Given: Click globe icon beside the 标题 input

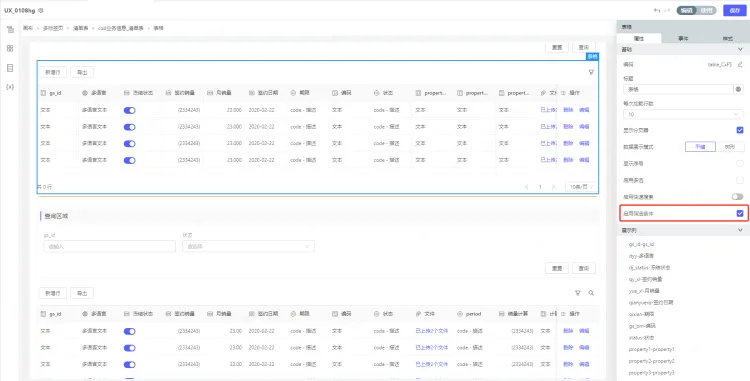Looking at the screenshot, I should coord(739,89).
